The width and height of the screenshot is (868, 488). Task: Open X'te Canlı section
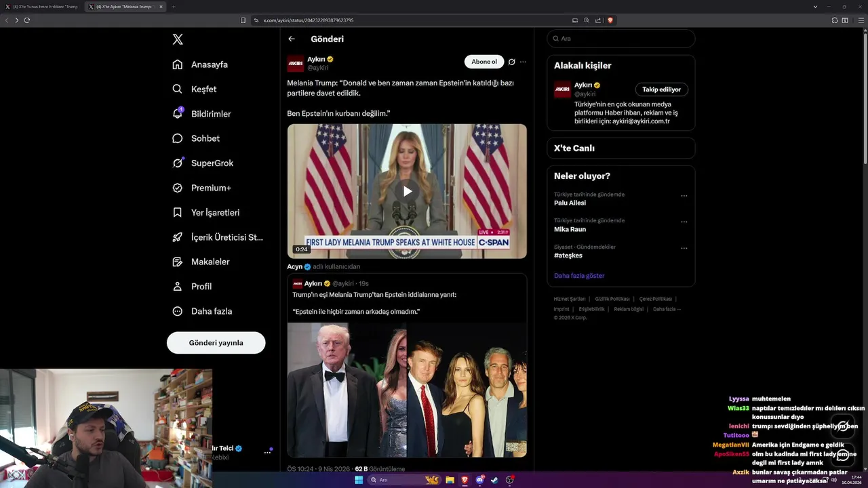[x=621, y=148]
